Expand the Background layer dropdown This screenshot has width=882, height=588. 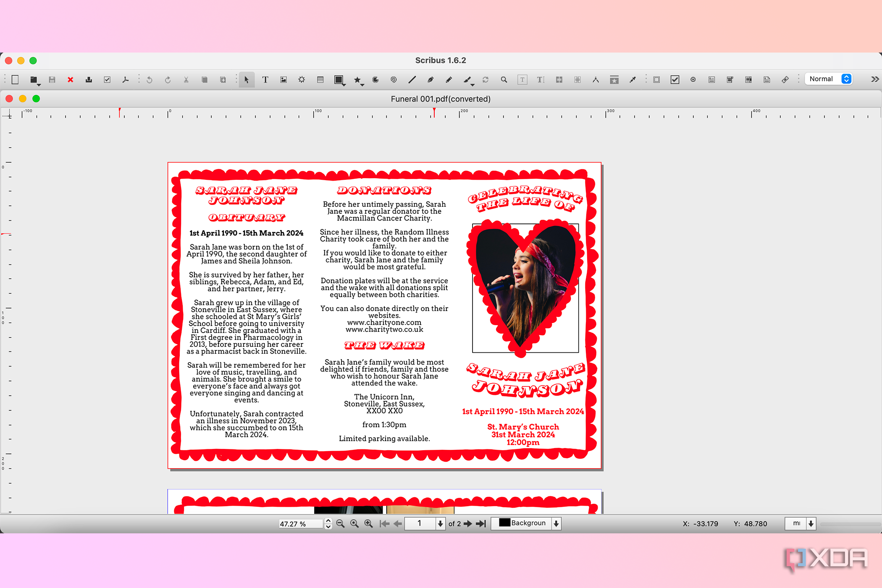click(556, 524)
